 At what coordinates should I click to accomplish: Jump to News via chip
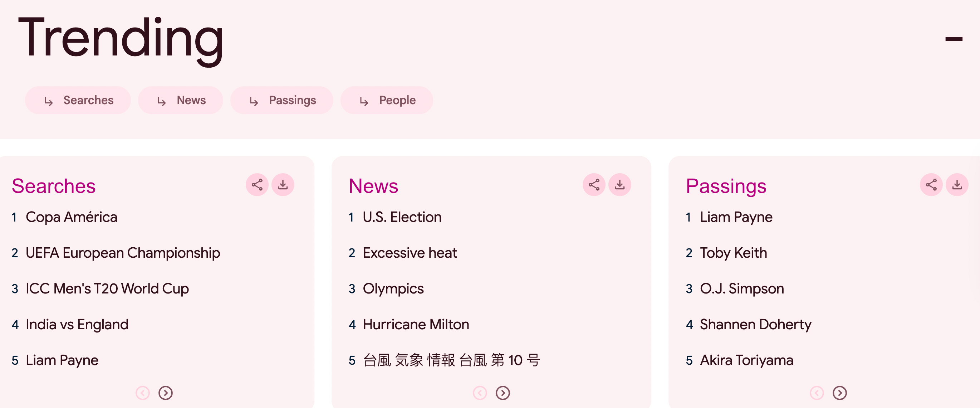click(181, 100)
